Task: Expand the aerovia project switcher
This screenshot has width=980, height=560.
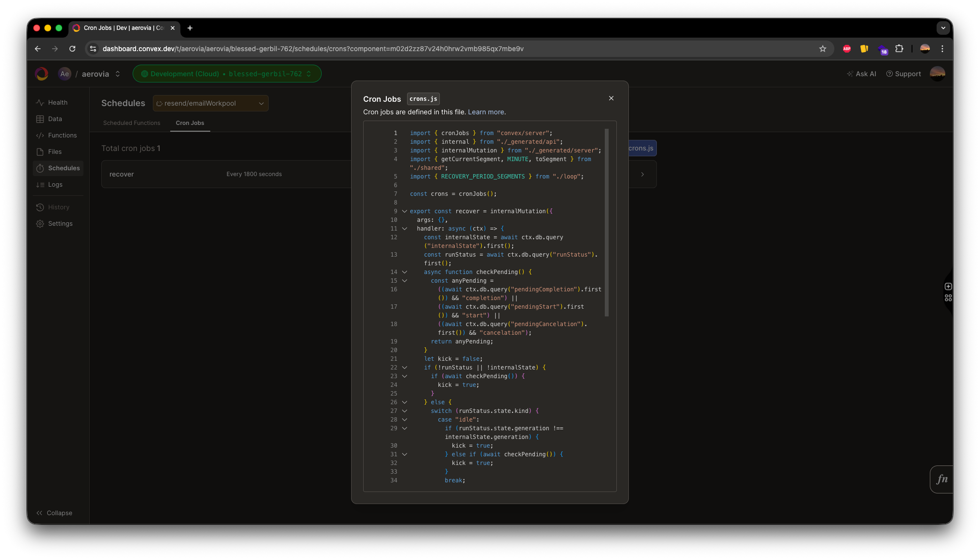Action: (117, 74)
